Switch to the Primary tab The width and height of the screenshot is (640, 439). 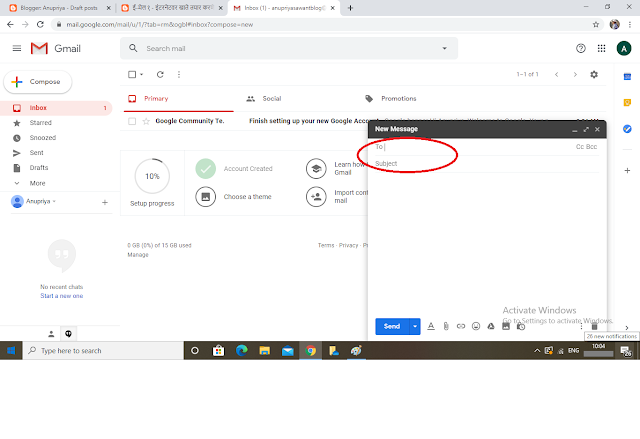click(179, 99)
